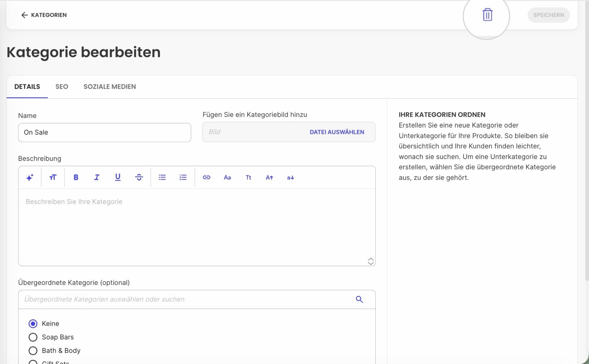Viewport: 589px width, 364px height.
Task: Click DATEI AUSWÄHLEN to upload image
Action: 337,132
